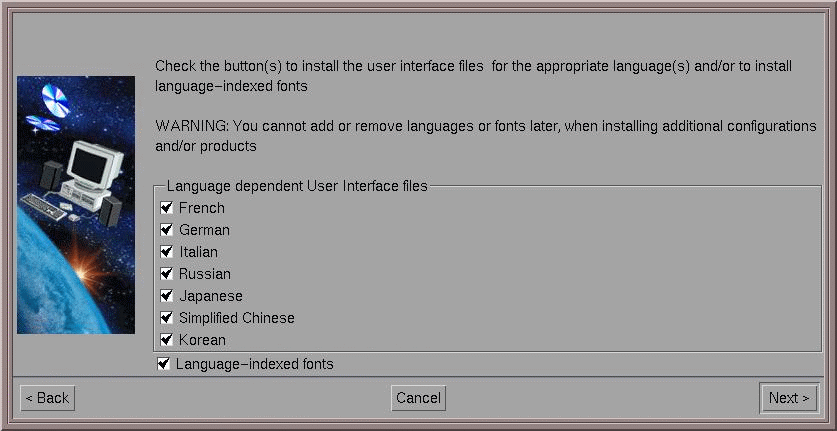This screenshot has width=837, height=431.
Task: Uncheck Language-indexed fonts option
Action: tap(163, 364)
